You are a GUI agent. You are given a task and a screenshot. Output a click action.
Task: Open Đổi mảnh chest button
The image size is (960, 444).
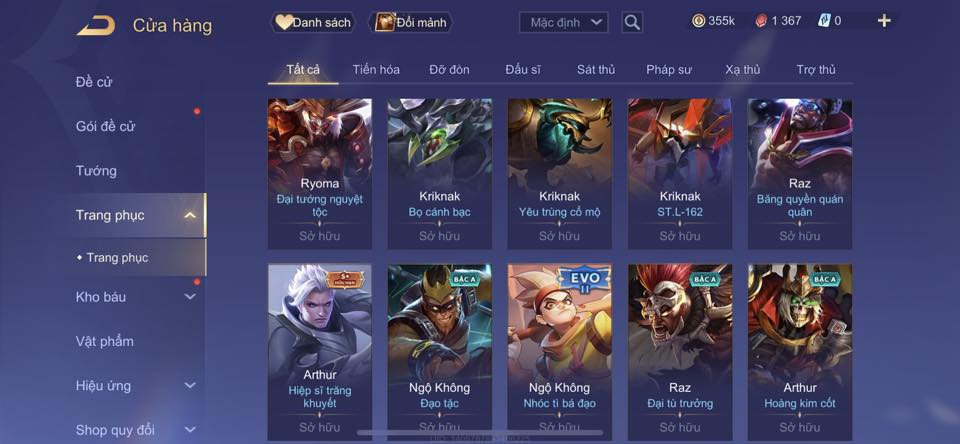click(410, 23)
